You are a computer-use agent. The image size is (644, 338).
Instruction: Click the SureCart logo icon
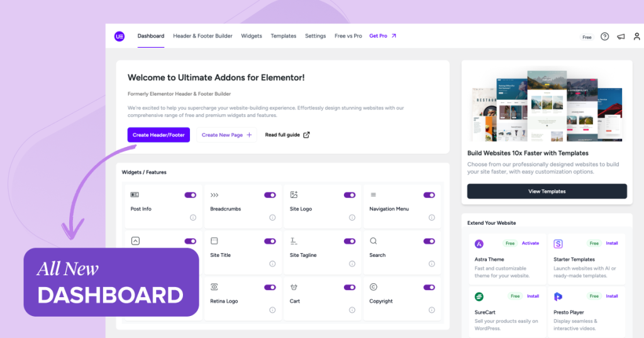[479, 297]
